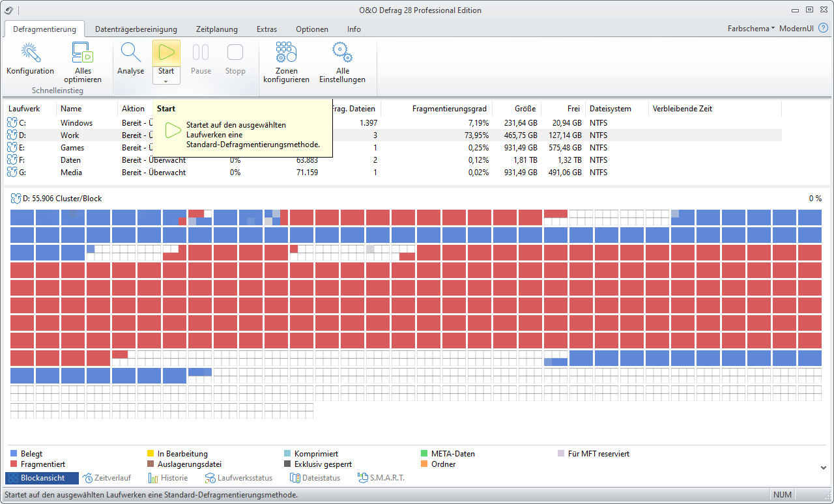
Task: Click the O&O Defrag title bar app icon
Action: (8, 10)
